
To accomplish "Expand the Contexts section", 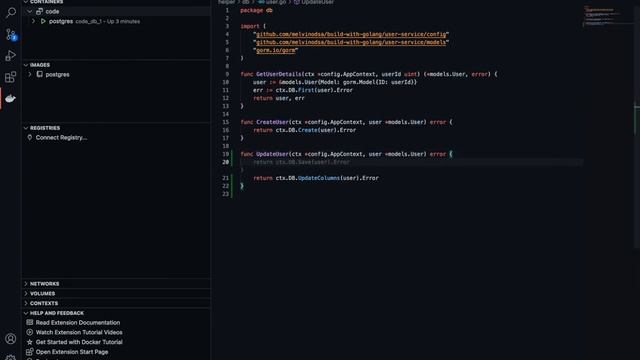I will click(26, 303).
